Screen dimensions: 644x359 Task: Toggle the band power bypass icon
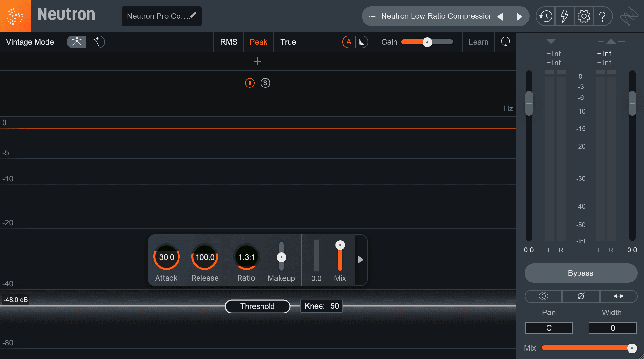coord(250,83)
